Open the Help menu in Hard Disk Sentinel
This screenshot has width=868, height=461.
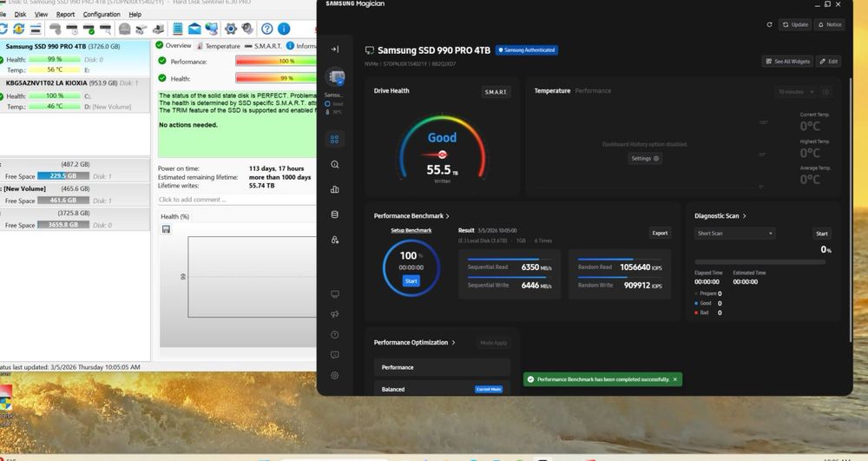pos(135,15)
